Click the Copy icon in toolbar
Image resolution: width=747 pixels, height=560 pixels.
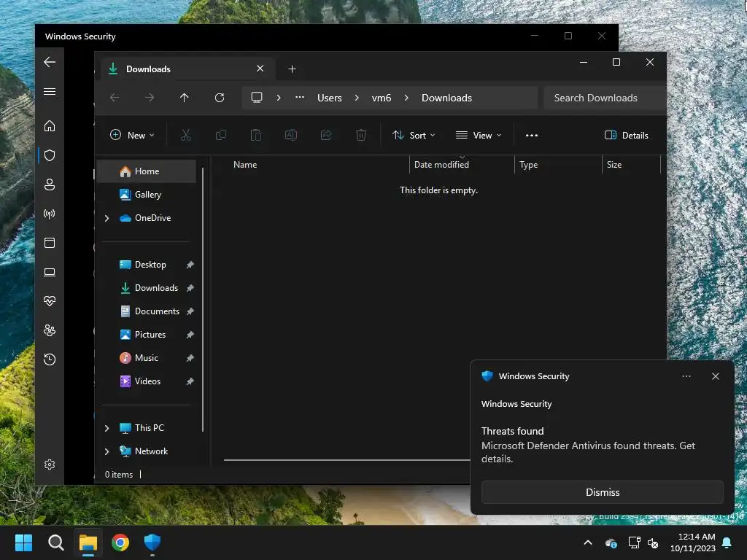(220, 135)
